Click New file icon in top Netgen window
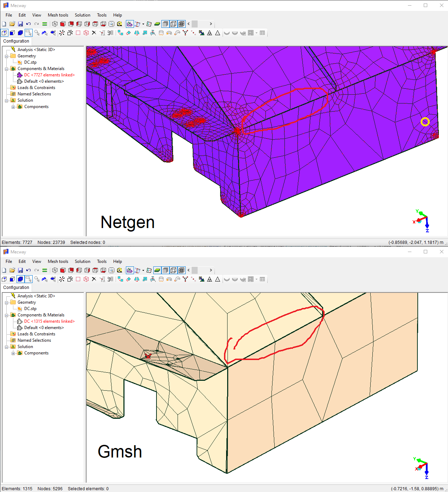This screenshot has width=448, height=492. click(4, 24)
